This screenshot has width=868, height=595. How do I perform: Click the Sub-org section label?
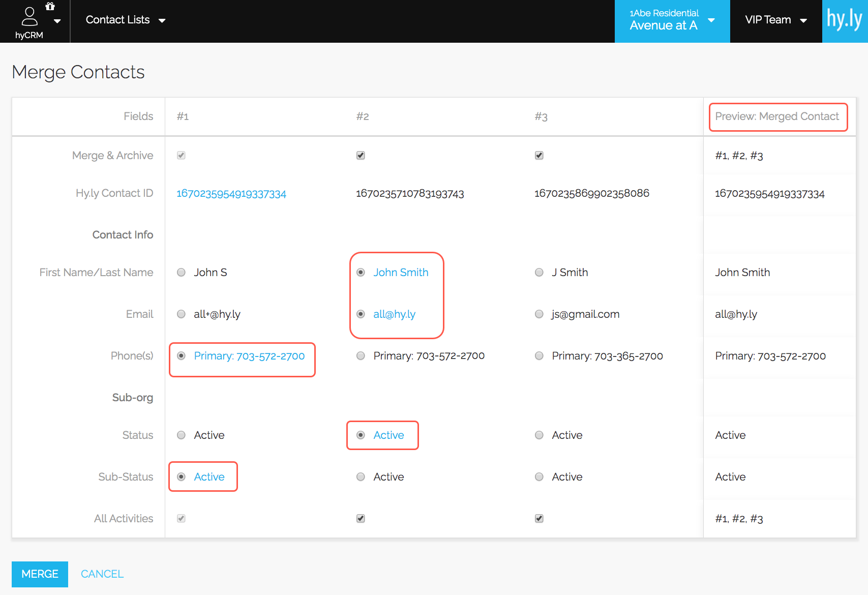click(x=133, y=398)
